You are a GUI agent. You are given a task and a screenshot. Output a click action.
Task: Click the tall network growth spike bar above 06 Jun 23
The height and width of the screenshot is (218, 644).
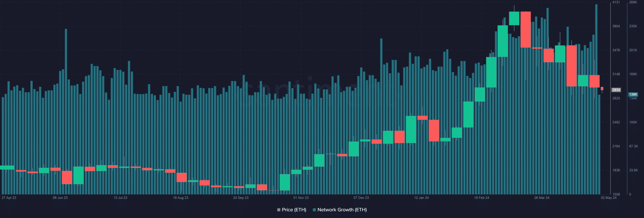[66, 111]
